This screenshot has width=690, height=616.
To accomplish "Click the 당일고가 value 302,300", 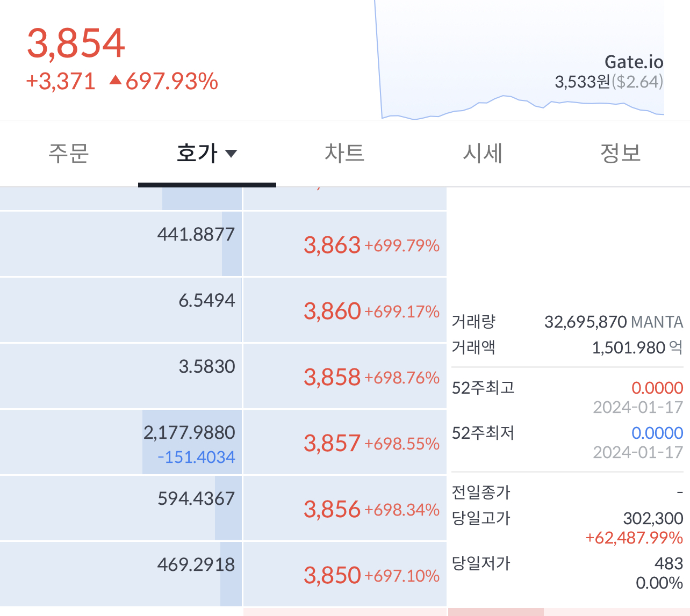I will pyautogui.click(x=653, y=518).
